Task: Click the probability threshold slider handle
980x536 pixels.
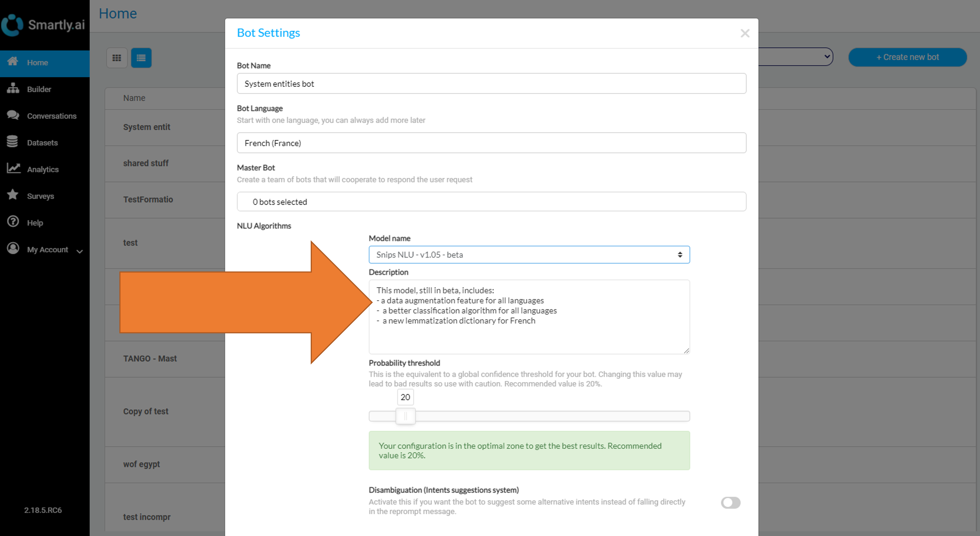Action: [405, 416]
